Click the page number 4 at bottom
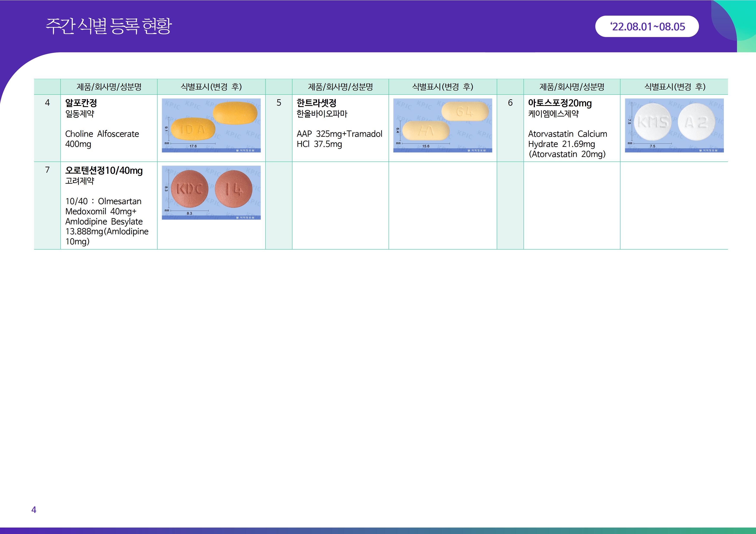This screenshot has height=534, width=756. click(x=34, y=510)
